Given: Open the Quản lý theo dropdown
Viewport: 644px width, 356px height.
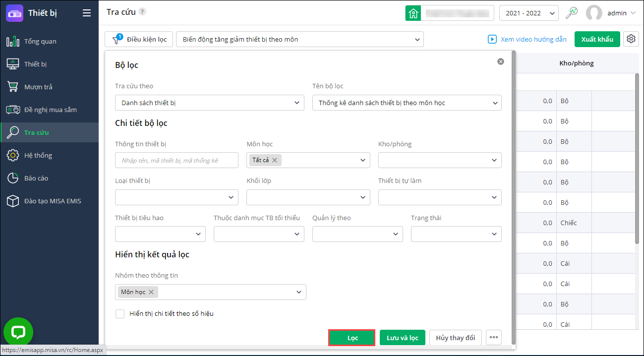Looking at the screenshot, I should 357,234.
